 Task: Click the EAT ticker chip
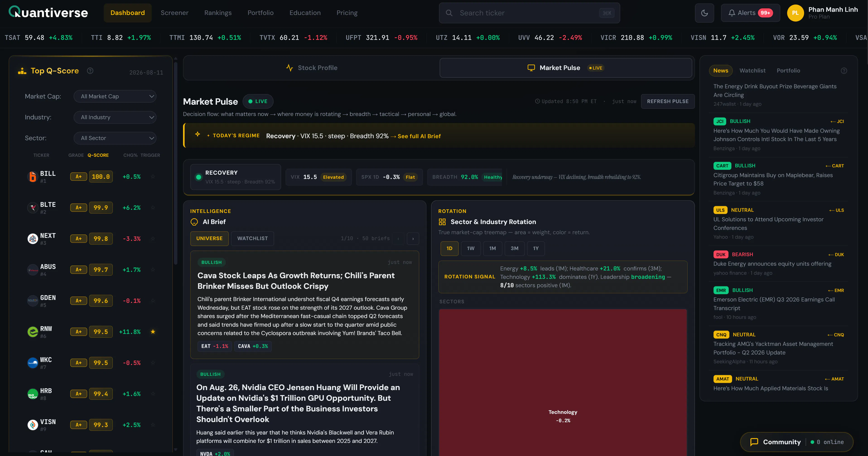[215, 346]
